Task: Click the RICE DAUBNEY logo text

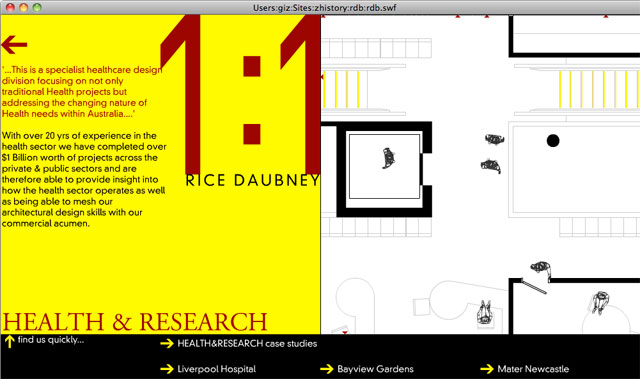Action: [x=253, y=180]
